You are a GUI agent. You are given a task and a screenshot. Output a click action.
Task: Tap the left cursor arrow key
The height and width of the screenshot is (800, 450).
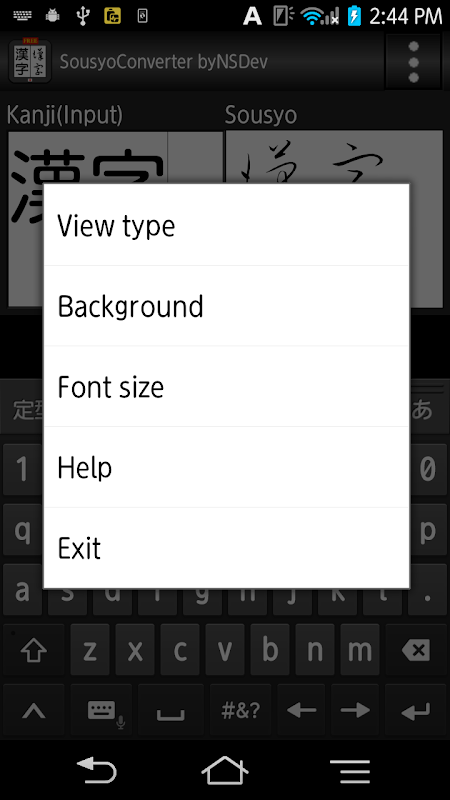301,712
